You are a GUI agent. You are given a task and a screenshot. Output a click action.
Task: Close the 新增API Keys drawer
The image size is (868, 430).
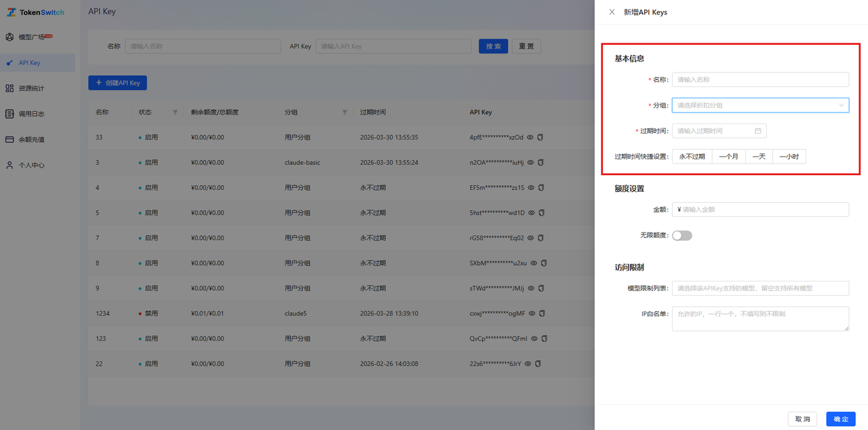click(612, 12)
